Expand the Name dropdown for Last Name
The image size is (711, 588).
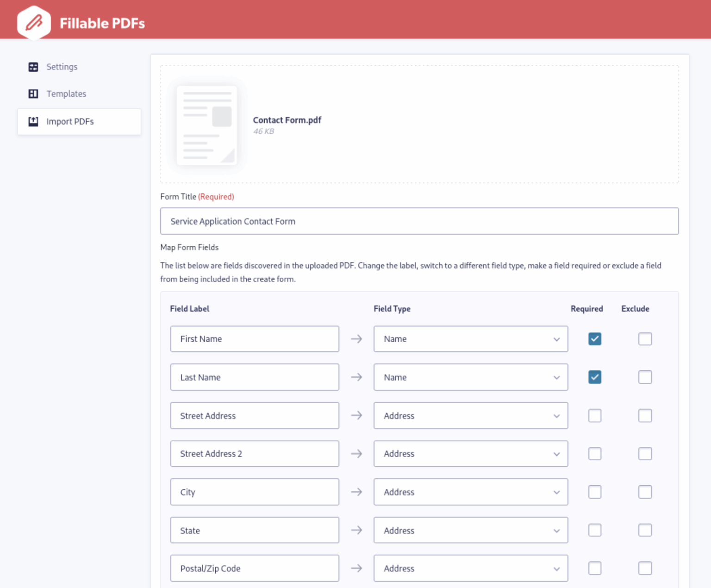tap(556, 377)
